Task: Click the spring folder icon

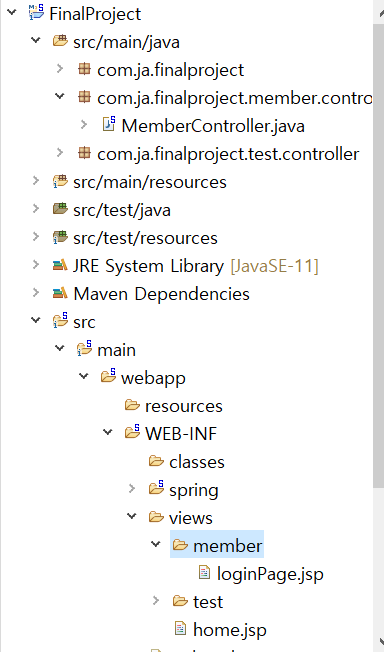Action: coord(156,488)
